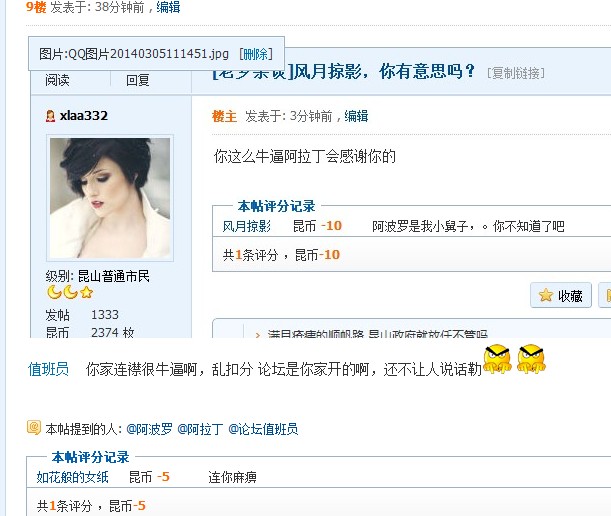611x516 pixels.
Task: Click the xlaa332 username link
Action: [84, 116]
